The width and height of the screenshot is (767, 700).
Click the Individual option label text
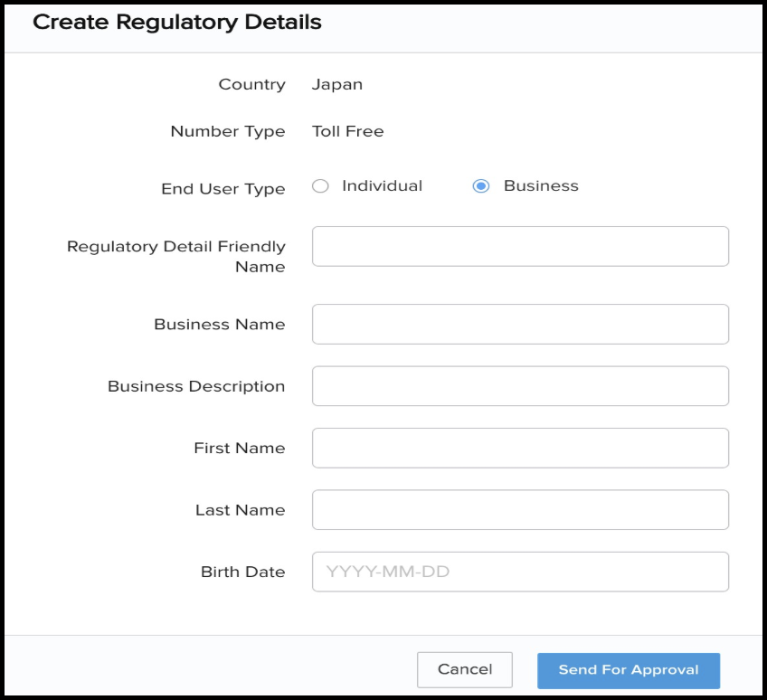(x=382, y=185)
